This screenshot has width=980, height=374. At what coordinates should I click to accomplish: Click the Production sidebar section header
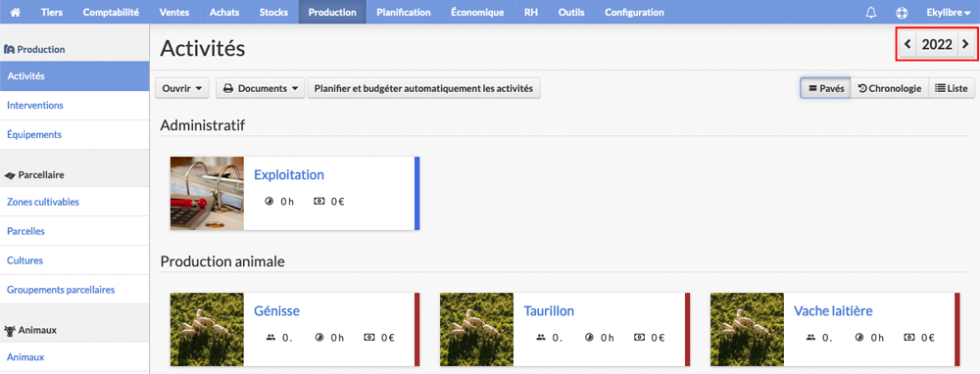34,49
